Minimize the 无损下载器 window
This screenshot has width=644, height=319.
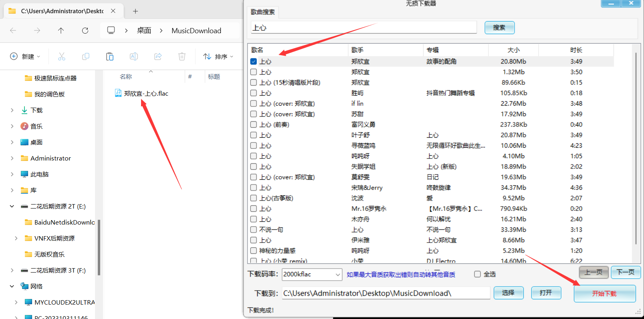(611, 3)
